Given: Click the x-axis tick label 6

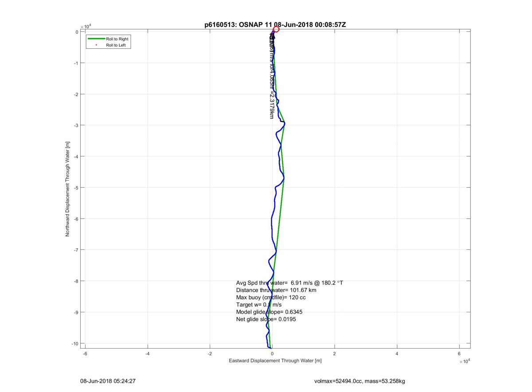Looking at the screenshot, I should 459,353.
